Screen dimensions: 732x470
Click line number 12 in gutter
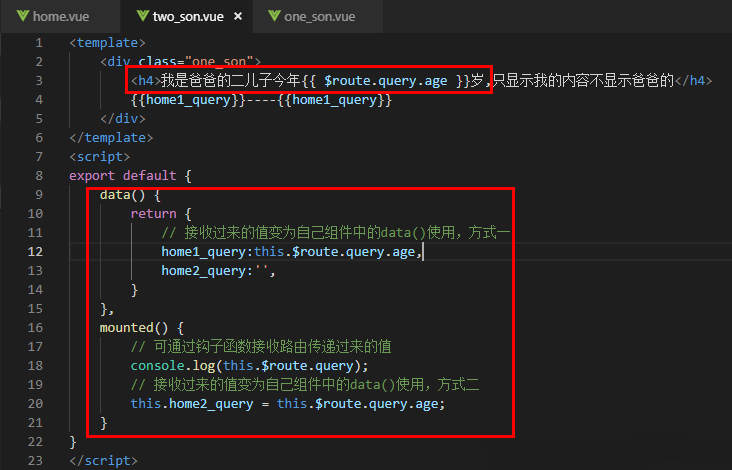[x=35, y=252]
